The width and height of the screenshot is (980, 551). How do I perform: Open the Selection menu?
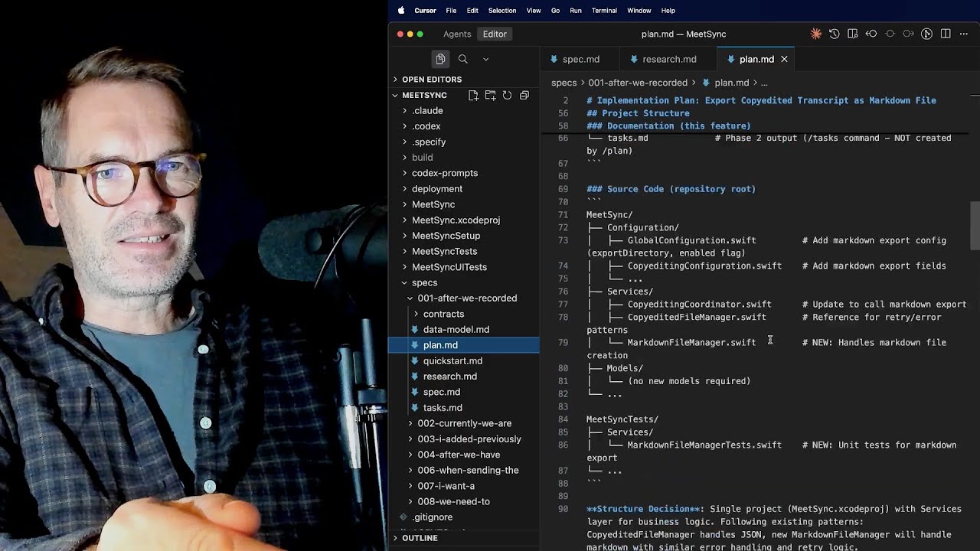tap(502, 11)
